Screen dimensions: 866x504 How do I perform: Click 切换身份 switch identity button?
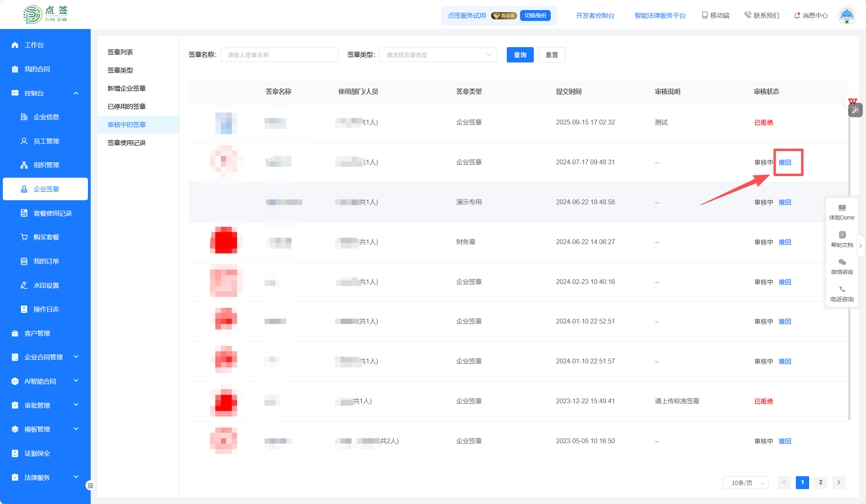(x=535, y=16)
